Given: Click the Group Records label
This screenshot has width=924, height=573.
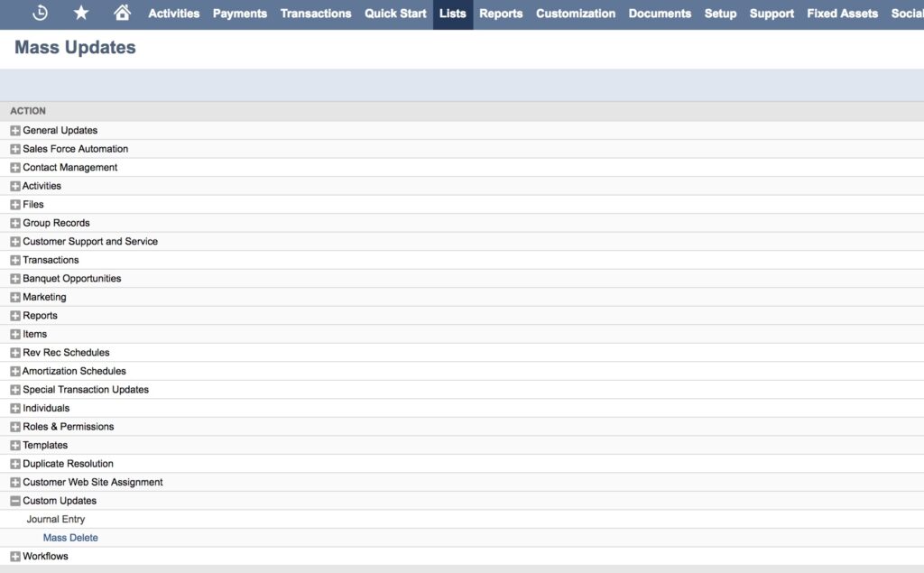Looking at the screenshot, I should pyautogui.click(x=57, y=223).
